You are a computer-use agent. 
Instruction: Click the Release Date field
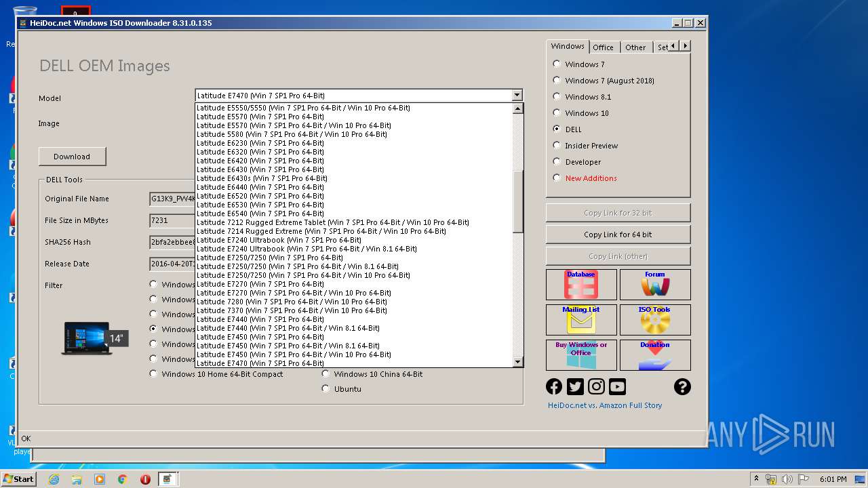coord(172,264)
